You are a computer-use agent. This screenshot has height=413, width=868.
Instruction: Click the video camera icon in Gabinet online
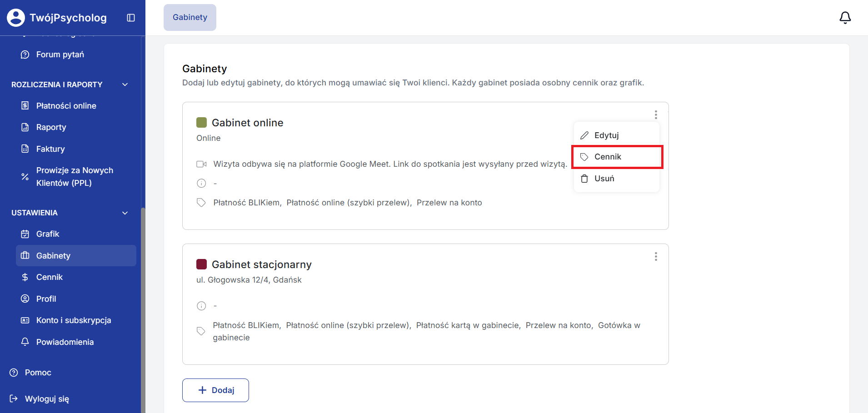point(201,164)
